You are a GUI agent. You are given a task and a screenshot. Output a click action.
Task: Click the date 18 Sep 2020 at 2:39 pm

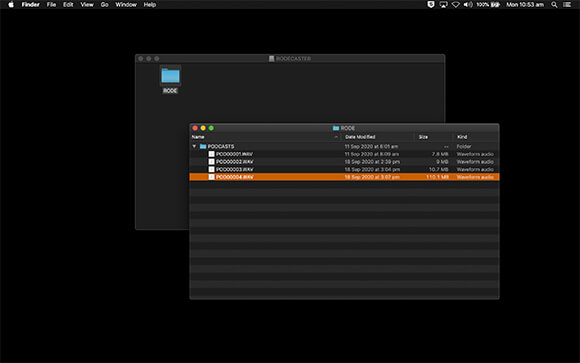[x=372, y=162]
